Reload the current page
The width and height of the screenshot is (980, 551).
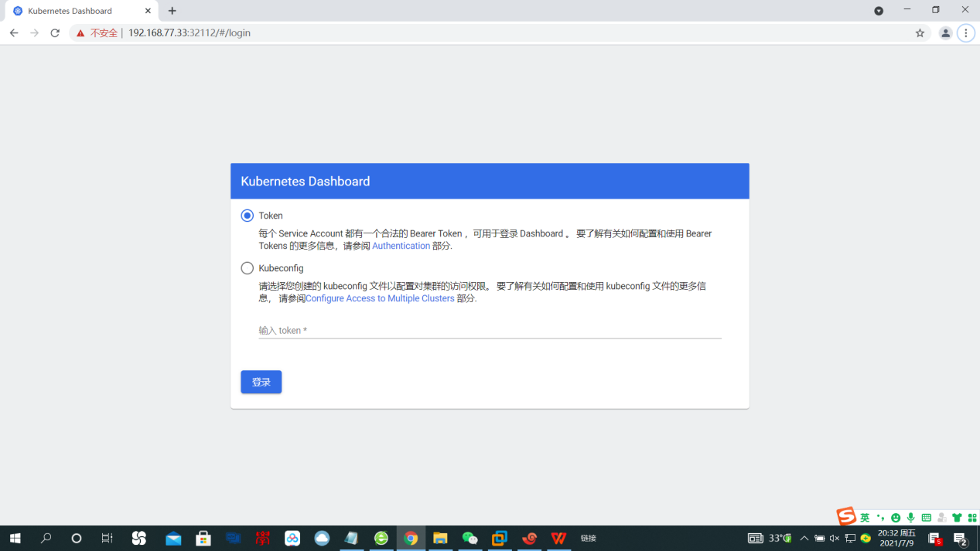(x=55, y=33)
